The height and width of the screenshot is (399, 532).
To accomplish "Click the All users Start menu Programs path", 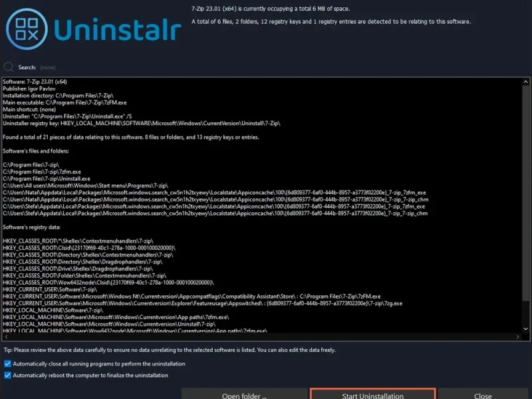I will (x=86, y=186).
